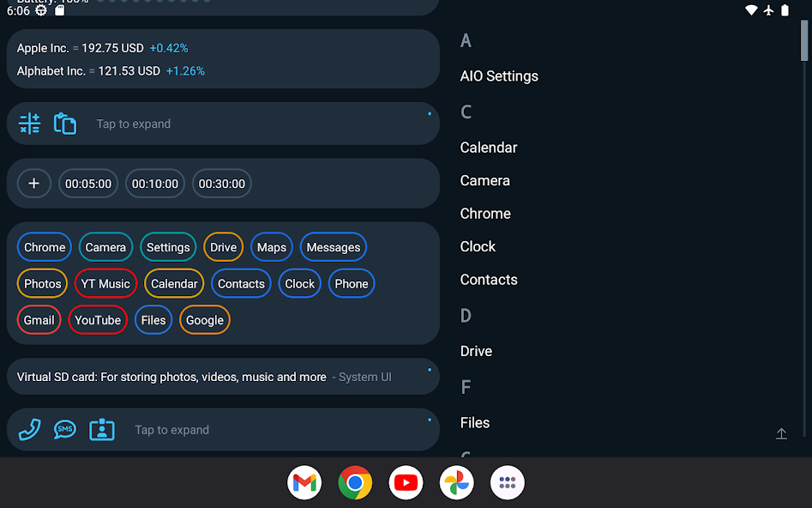812x508 pixels.
Task: Start the 00:10:00 timer
Action: (x=155, y=184)
